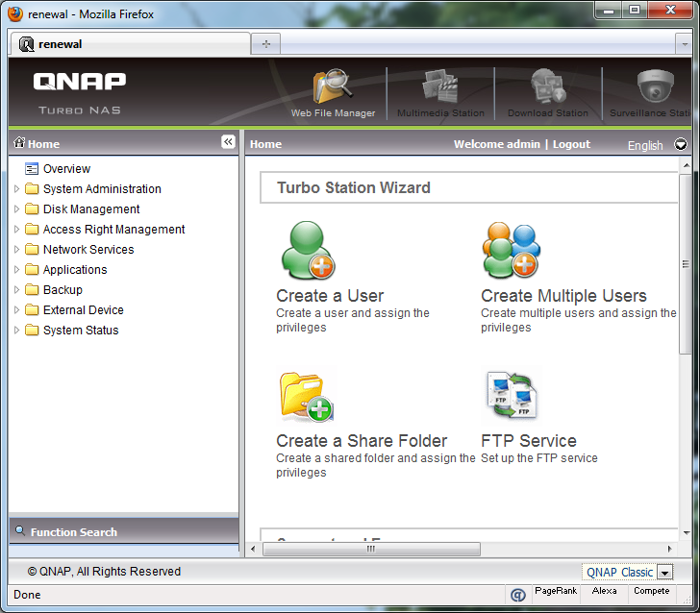Open a new tab in Firefox

click(x=265, y=44)
